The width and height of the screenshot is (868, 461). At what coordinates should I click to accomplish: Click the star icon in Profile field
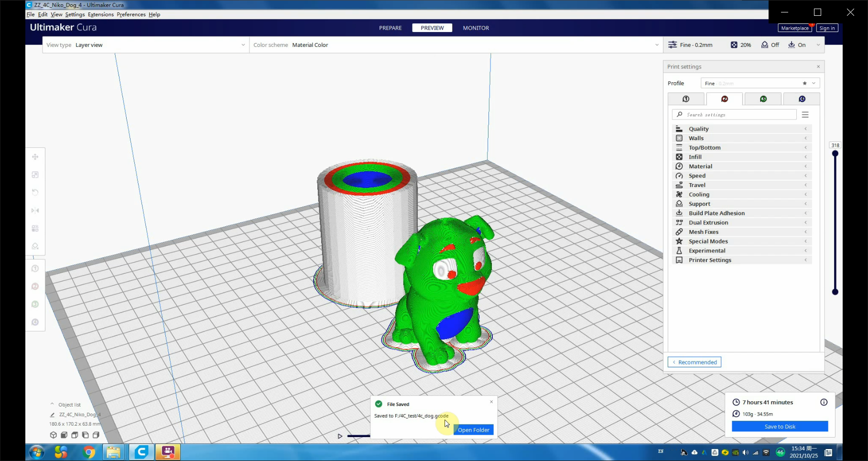tap(805, 83)
